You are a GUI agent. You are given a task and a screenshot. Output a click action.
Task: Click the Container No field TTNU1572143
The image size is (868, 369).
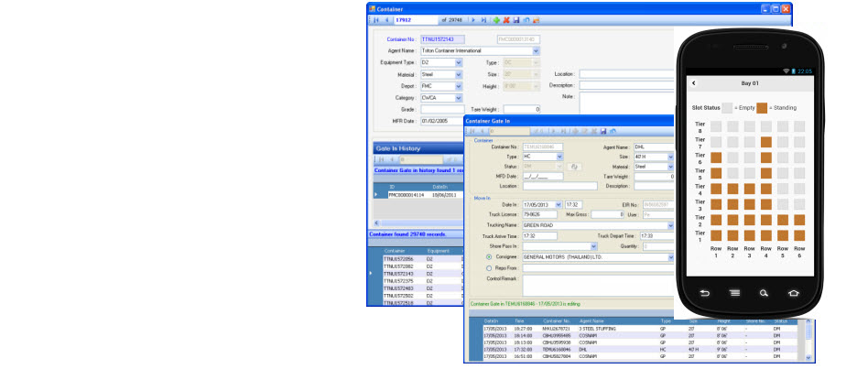(442, 39)
